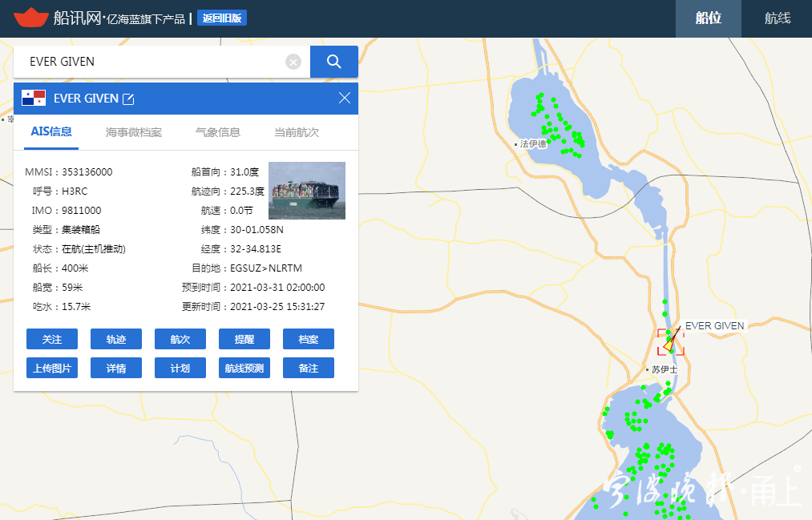The image size is (812, 520).
Task: Click the 返回旧版 button
Action: pyautogui.click(x=222, y=18)
